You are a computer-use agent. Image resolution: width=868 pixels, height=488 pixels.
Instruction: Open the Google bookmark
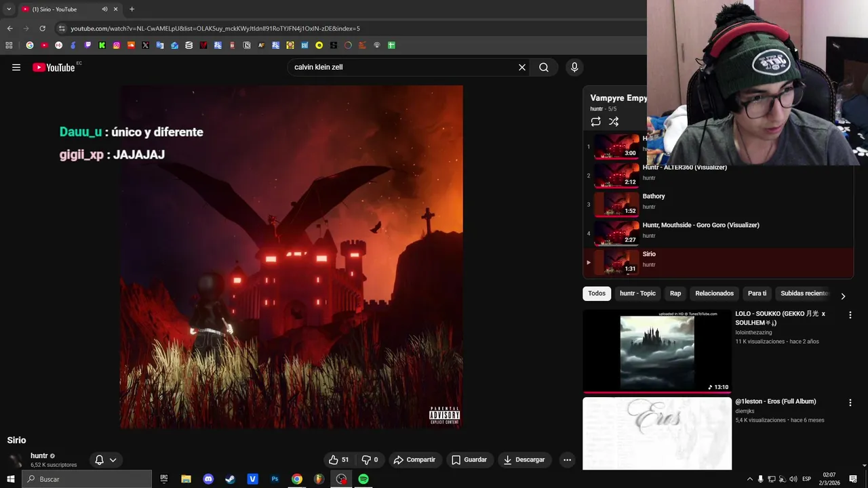click(30, 45)
